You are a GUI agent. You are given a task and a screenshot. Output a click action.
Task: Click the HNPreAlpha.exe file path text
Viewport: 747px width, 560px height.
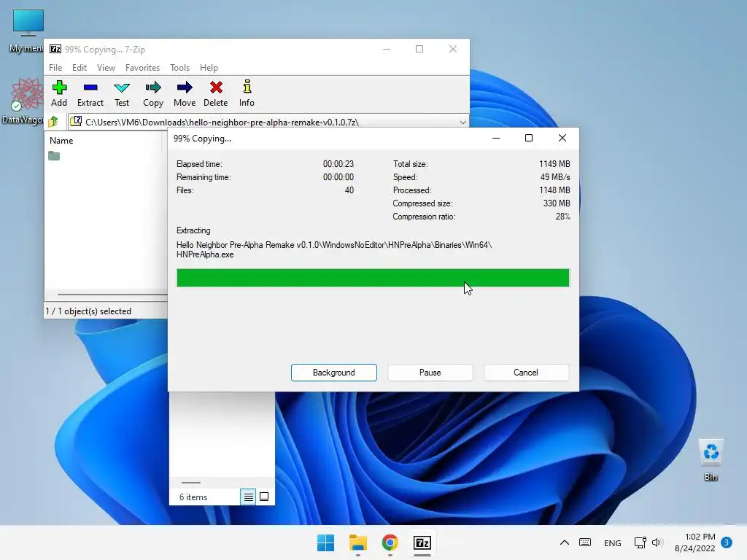(334, 249)
